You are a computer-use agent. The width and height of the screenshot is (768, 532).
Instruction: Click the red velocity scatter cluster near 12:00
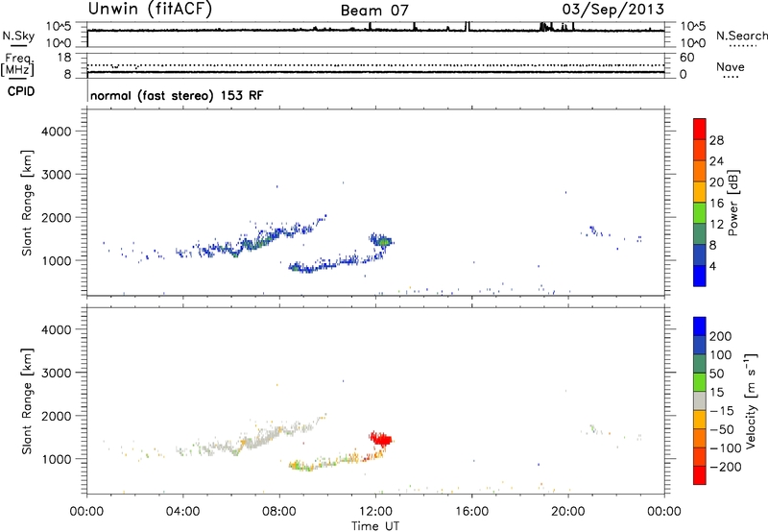[x=380, y=439]
